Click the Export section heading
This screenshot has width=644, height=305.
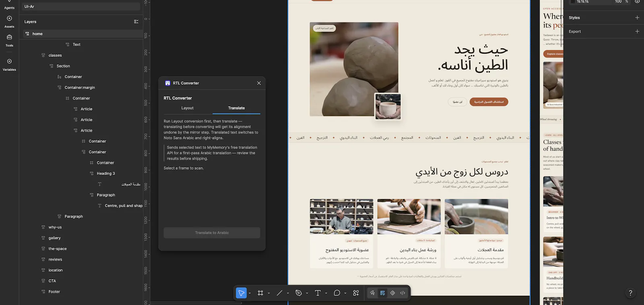(575, 31)
